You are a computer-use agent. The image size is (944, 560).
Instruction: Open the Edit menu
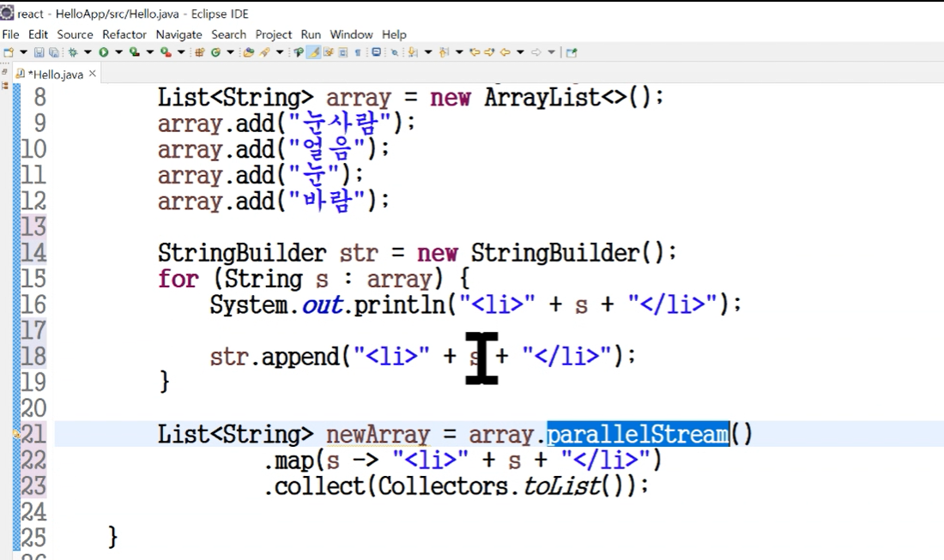(x=38, y=34)
